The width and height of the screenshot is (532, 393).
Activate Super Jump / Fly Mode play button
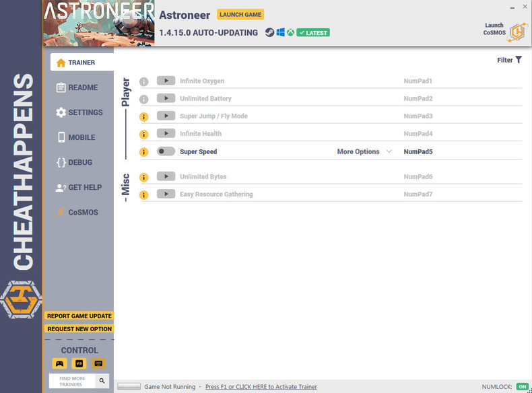tap(166, 116)
